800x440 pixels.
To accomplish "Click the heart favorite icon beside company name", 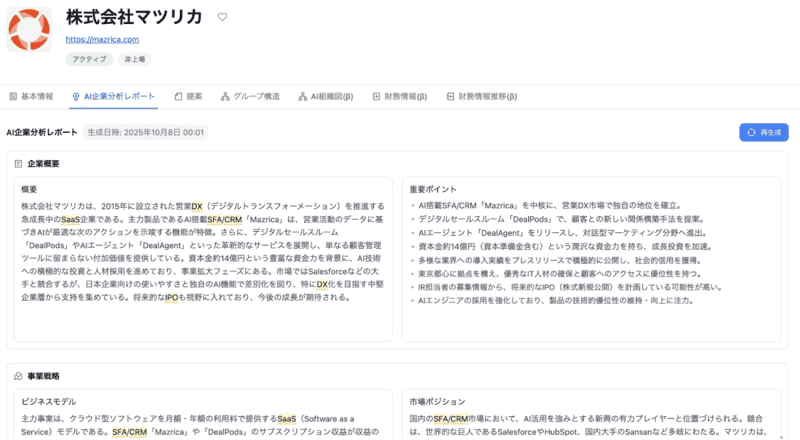I will point(222,17).
